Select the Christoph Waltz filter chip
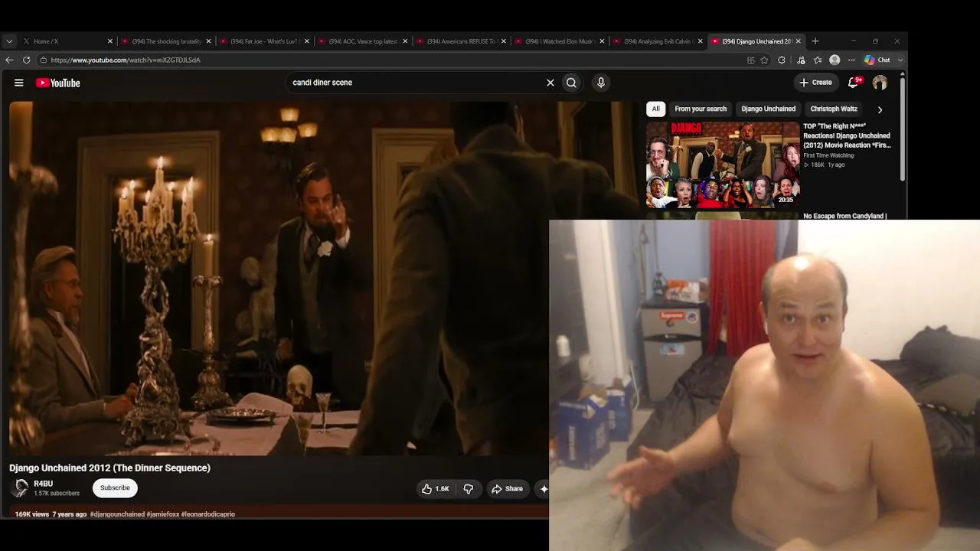Screen dimensions: 980x551 click(834, 109)
